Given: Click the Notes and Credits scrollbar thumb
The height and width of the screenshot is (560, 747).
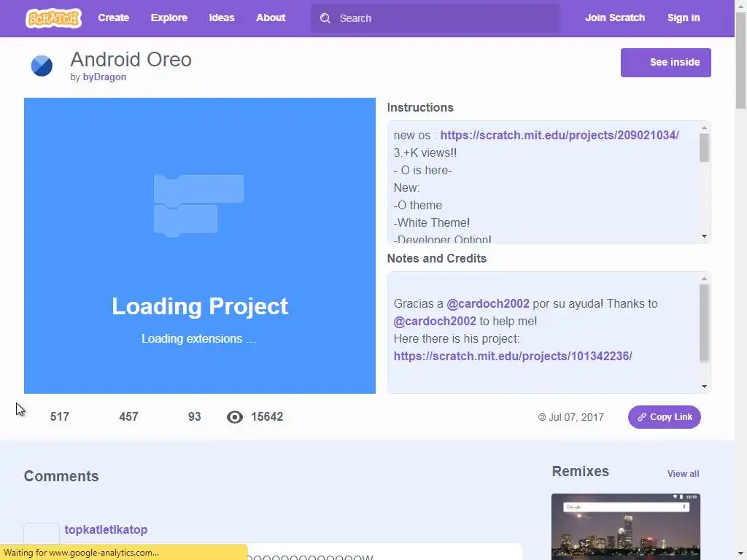Looking at the screenshot, I should pyautogui.click(x=704, y=323).
